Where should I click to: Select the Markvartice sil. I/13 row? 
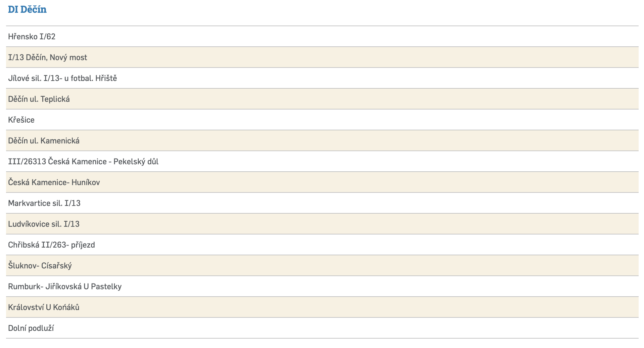click(44, 203)
